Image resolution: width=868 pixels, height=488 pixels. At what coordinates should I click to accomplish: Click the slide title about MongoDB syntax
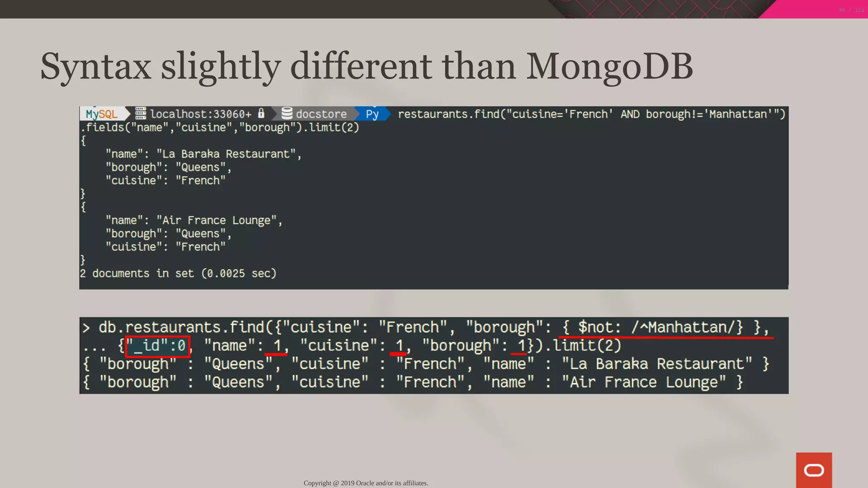point(366,66)
